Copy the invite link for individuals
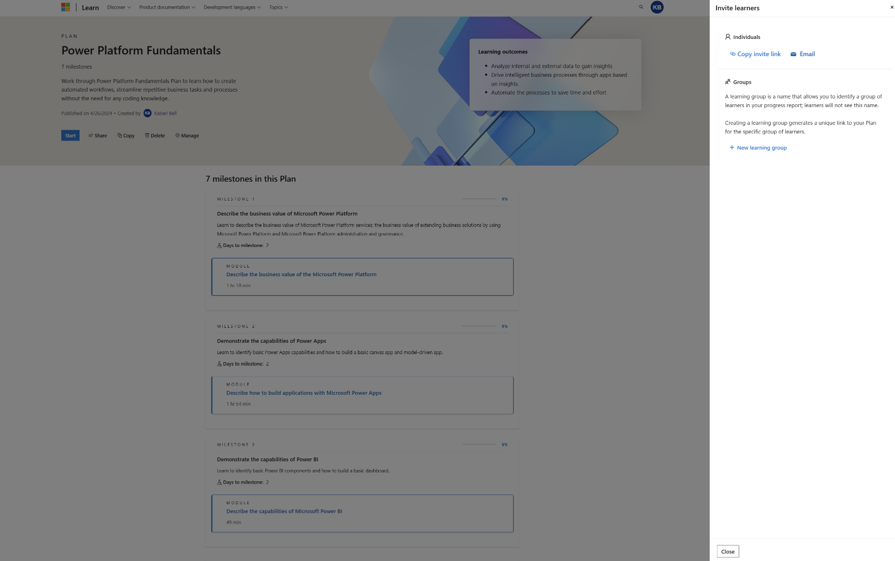Viewport: 895px width, 561px height. (x=755, y=54)
